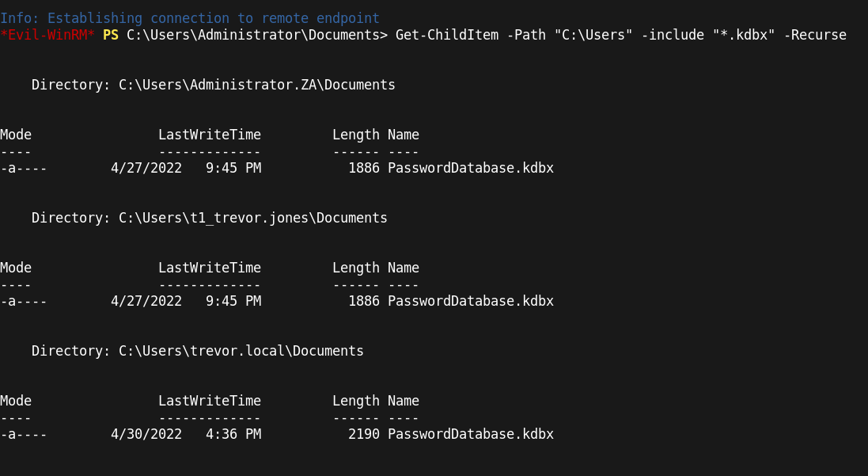This screenshot has height=476, width=868.
Task: Click the file length value 2190
Action: point(363,434)
